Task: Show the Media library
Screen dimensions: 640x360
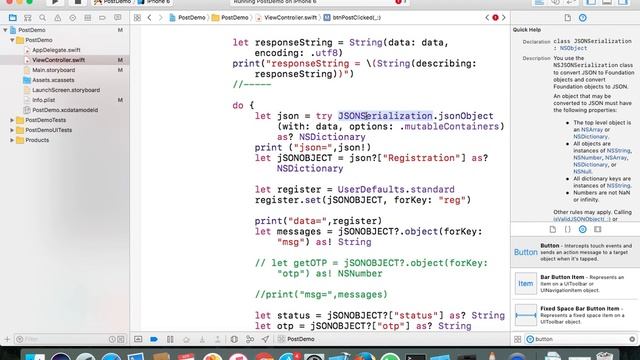Action: (x=598, y=229)
